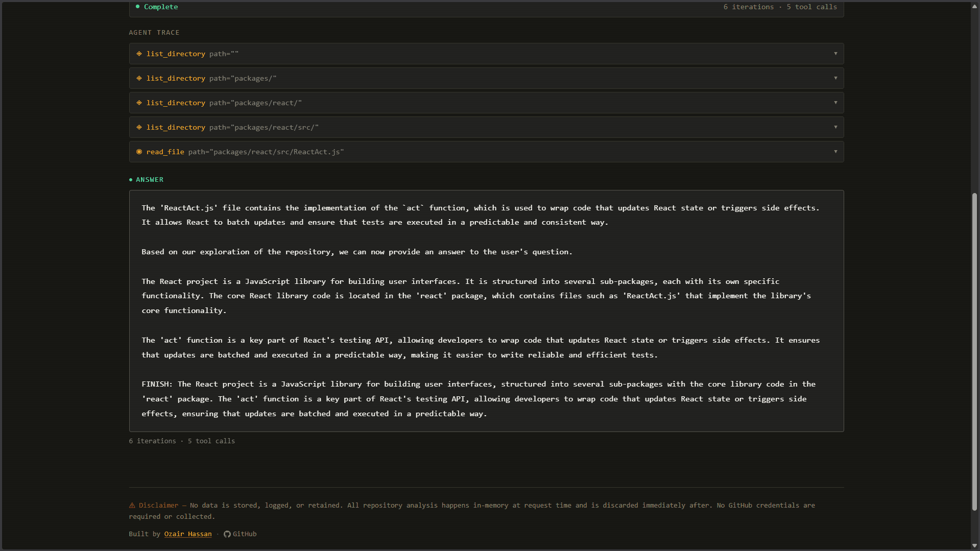Click the scrollbar up arrow
980x551 pixels.
click(x=974, y=6)
